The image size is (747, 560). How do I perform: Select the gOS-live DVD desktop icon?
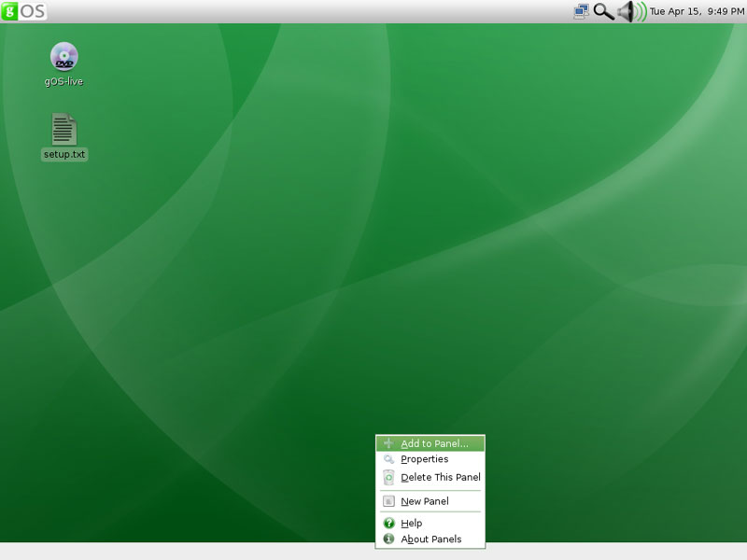[63, 56]
